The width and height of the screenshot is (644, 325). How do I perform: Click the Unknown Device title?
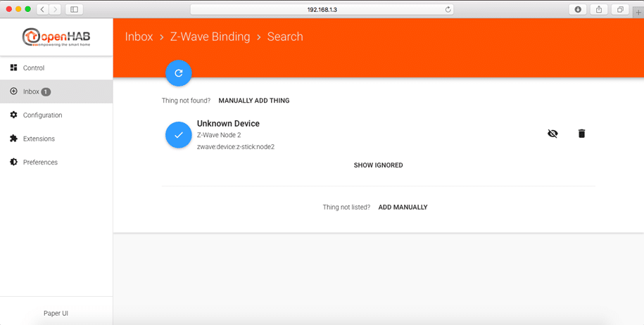pyautogui.click(x=228, y=124)
